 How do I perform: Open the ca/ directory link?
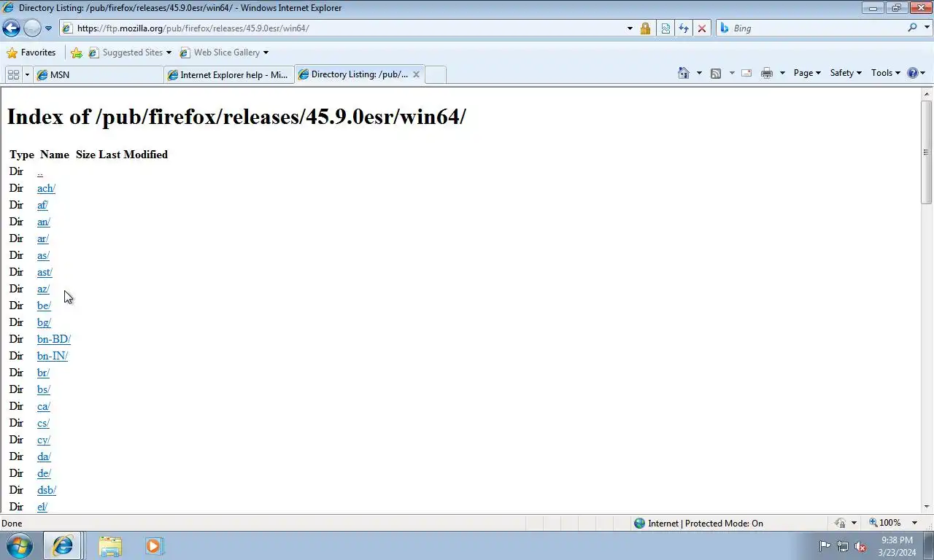pos(44,406)
